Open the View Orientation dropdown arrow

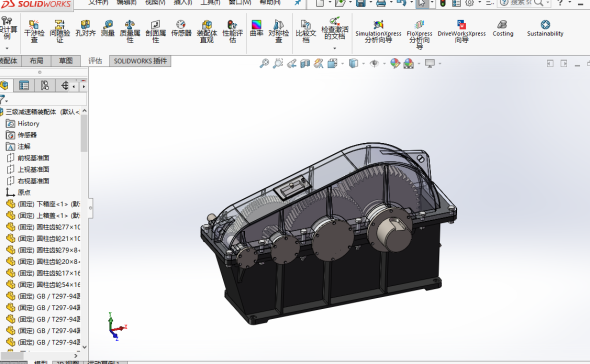point(342,64)
